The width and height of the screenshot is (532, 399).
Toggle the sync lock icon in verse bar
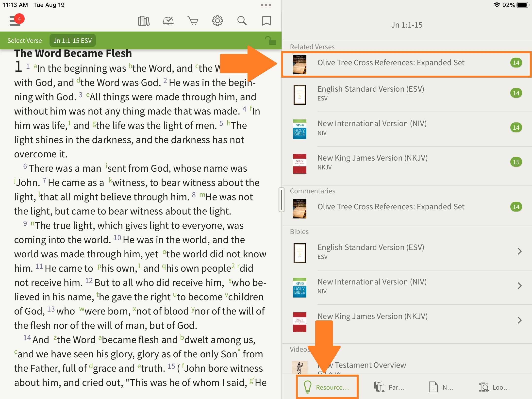[x=270, y=41]
